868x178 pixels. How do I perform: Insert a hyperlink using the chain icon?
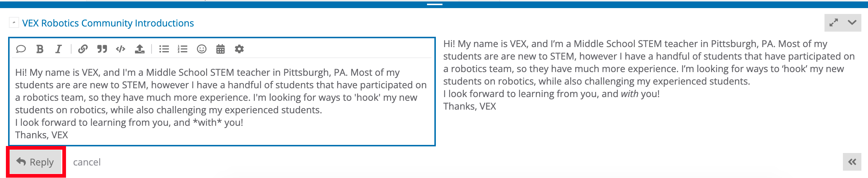tap(83, 49)
